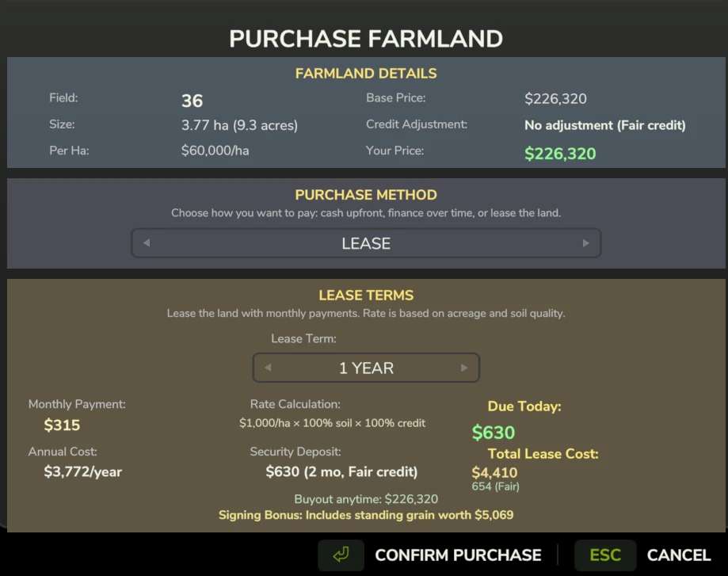Cancel the farmland purchase dialog
Image resolution: width=728 pixels, height=576 pixels.
pos(678,555)
